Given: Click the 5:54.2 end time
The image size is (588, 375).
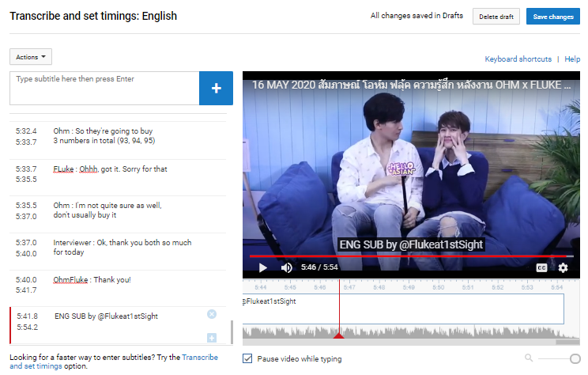Looking at the screenshot, I should tap(28, 327).
